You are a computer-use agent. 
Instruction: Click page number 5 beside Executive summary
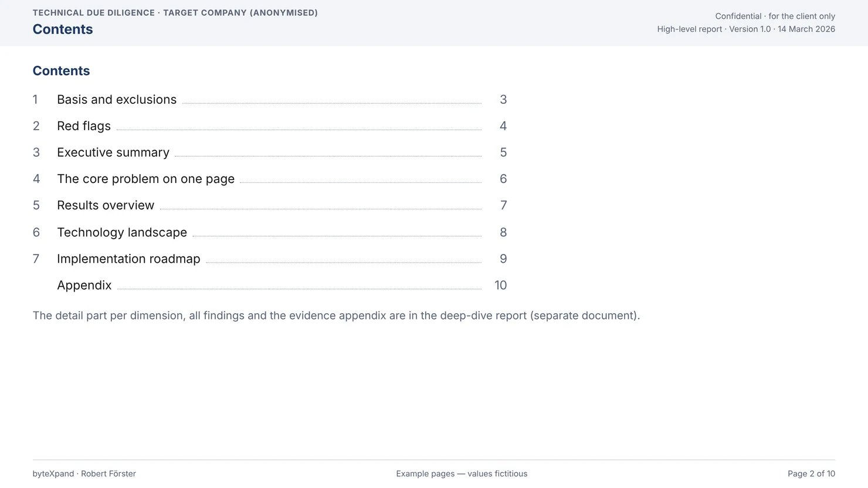coord(503,152)
